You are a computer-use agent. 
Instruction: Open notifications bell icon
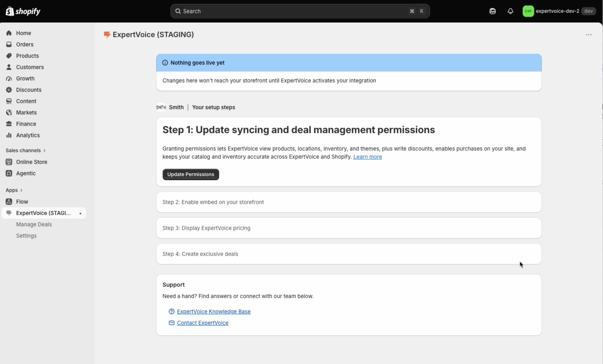click(x=510, y=11)
